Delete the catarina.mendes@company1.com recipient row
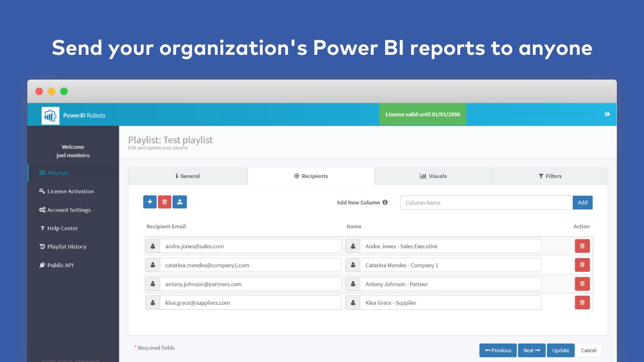 (582, 265)
